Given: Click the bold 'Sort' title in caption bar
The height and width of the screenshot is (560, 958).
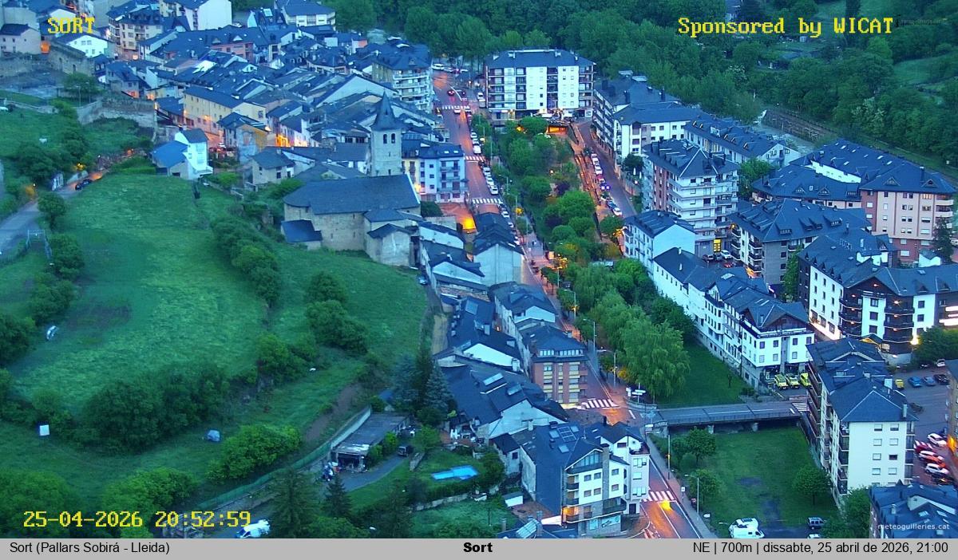Looking at the screenshot, I should pos(477,548).
